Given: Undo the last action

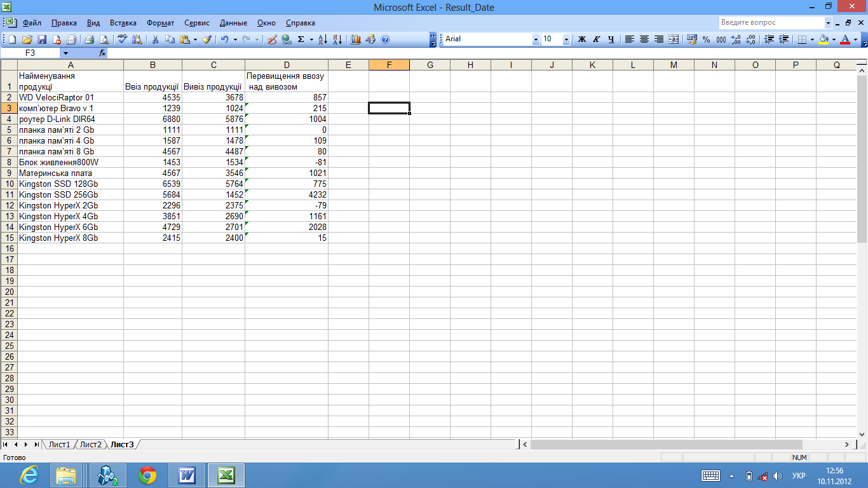Looking at the screenshot, I should [x=224, y=39].
